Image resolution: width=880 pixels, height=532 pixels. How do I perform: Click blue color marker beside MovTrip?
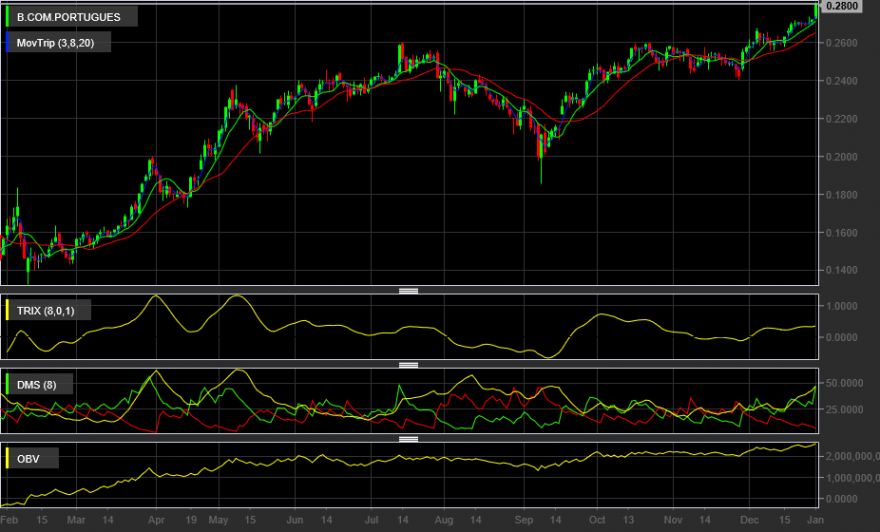click(x=7, y=43)
